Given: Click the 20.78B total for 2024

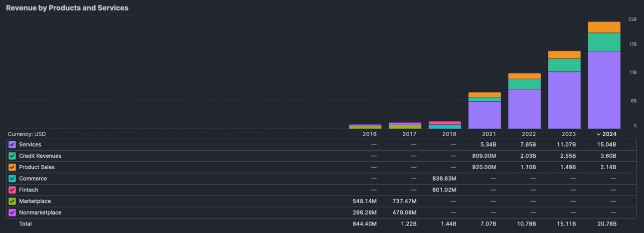Looking at the screenshot, I should point(607,224).
